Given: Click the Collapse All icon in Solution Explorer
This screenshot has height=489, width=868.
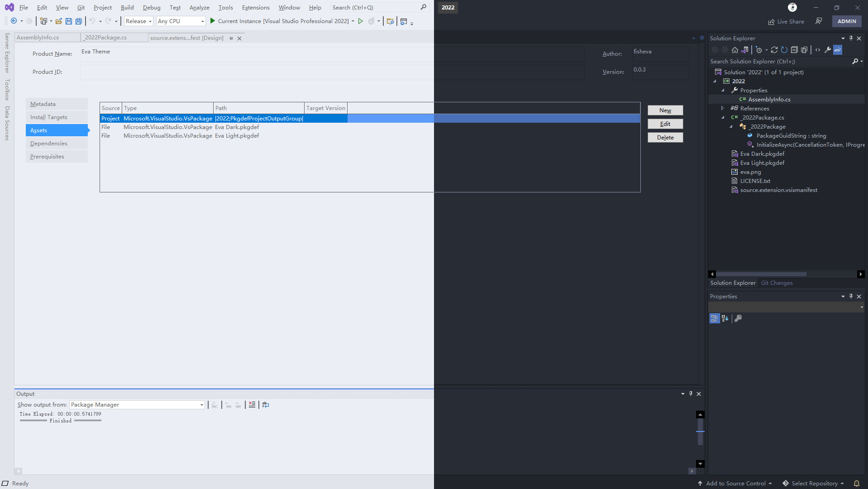Looking at the screenshot, I should tap(794, 50).
